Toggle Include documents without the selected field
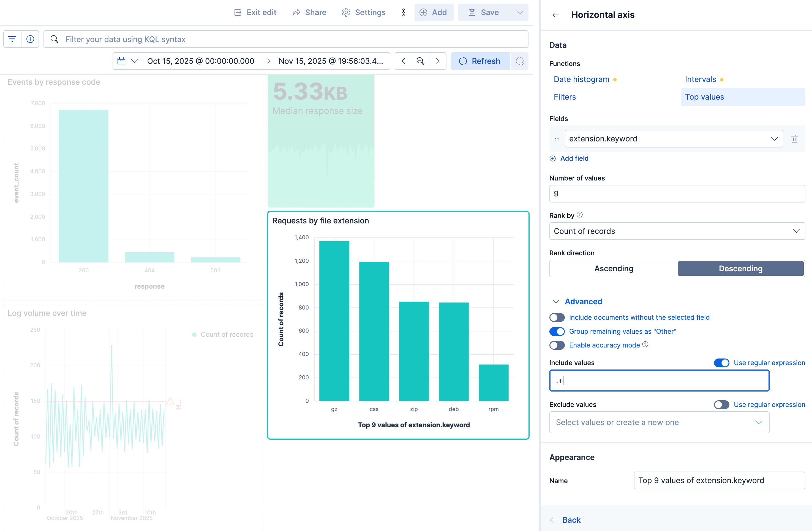 557,317
